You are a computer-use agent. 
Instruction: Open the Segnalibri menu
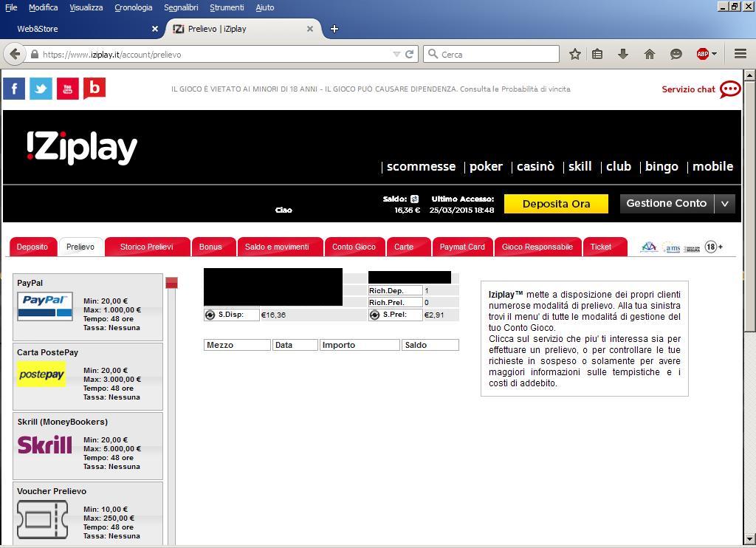tap(182, 7)
